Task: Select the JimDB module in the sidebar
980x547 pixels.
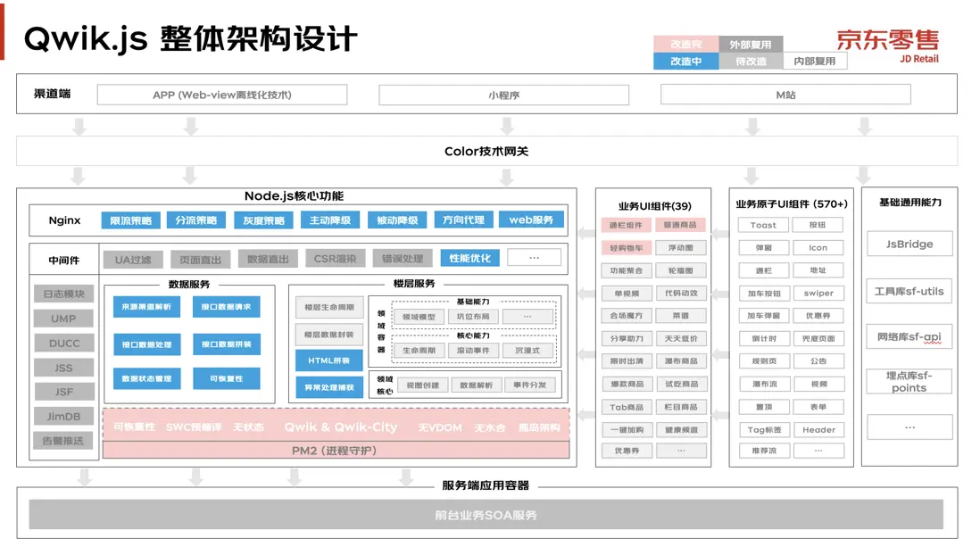Action: point(63,417)
